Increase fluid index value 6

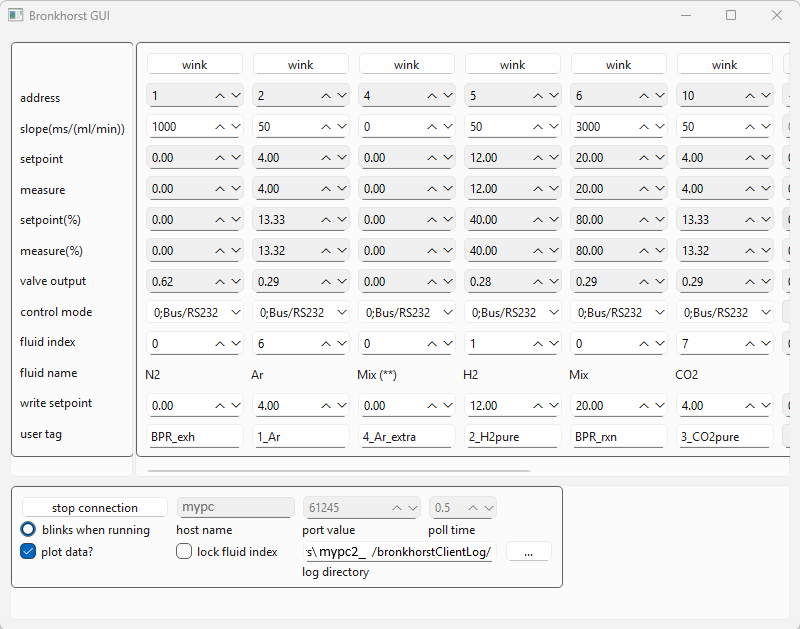click(x=325, y=344)
